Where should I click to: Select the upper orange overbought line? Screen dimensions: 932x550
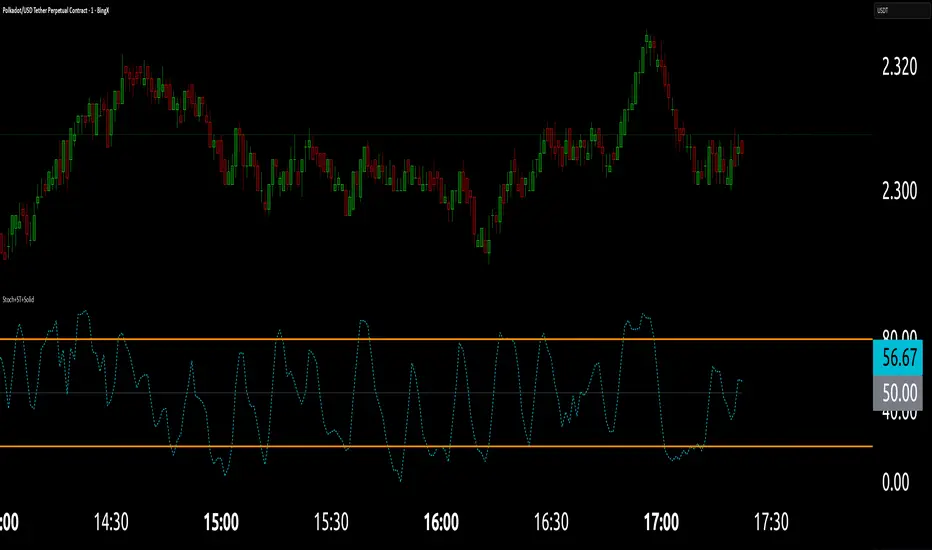tap(436, 339)
